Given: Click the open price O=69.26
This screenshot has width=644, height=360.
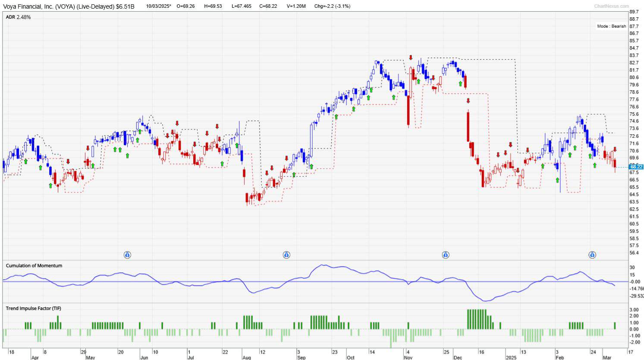Looking at the screenshot, I should [186, 6].
